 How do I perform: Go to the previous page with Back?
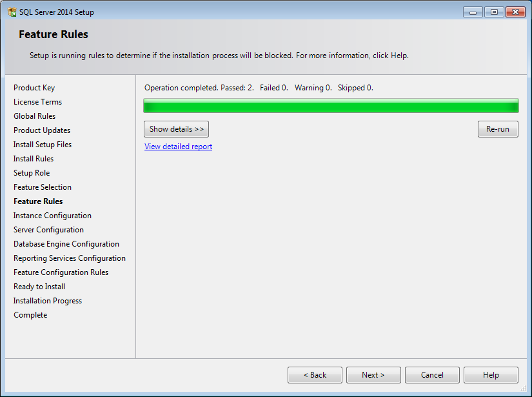click(315, 375)
